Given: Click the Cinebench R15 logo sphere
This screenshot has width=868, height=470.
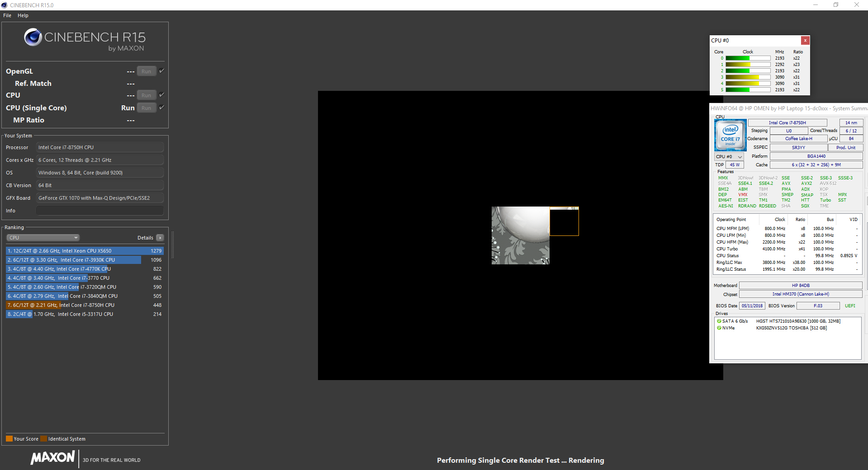Looking at the screenshot, I should [x=33, y=37].
